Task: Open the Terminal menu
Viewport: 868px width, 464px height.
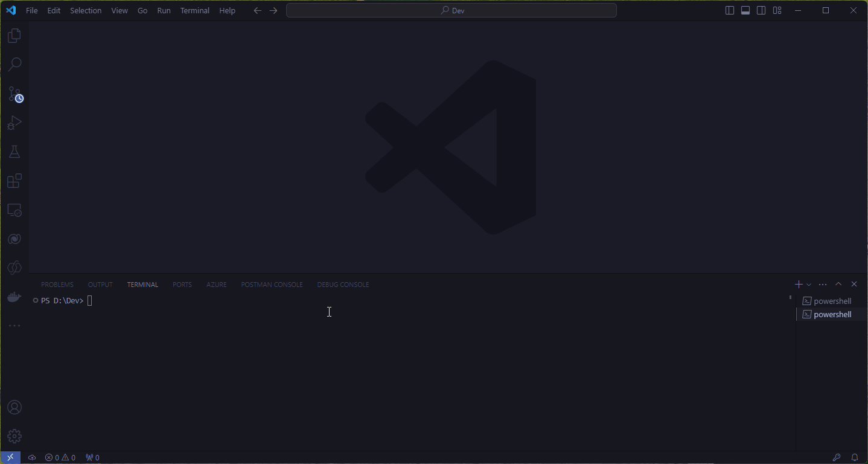Action: tap(194, 10)
